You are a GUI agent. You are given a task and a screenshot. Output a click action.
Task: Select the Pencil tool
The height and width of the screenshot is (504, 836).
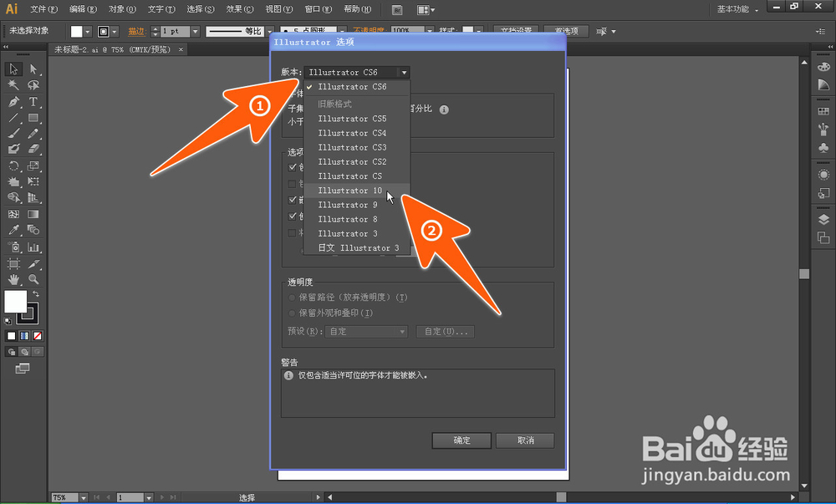pos(33,134)
